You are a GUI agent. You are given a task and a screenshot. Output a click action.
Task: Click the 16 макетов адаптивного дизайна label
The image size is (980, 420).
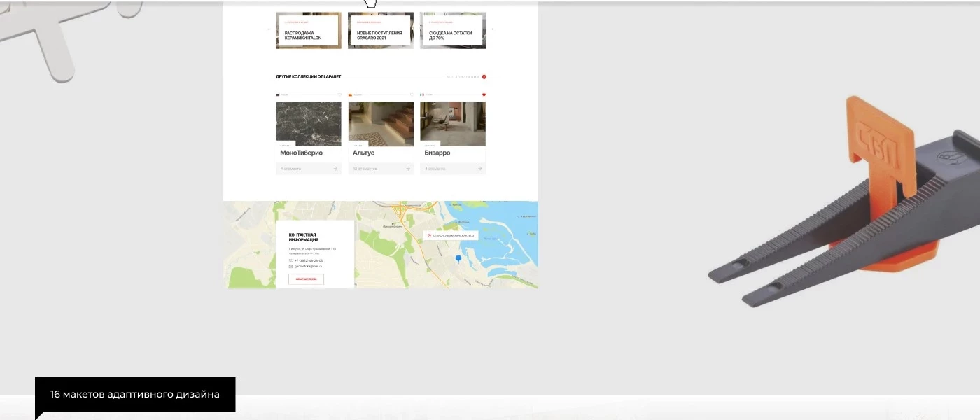coord(135,395)
